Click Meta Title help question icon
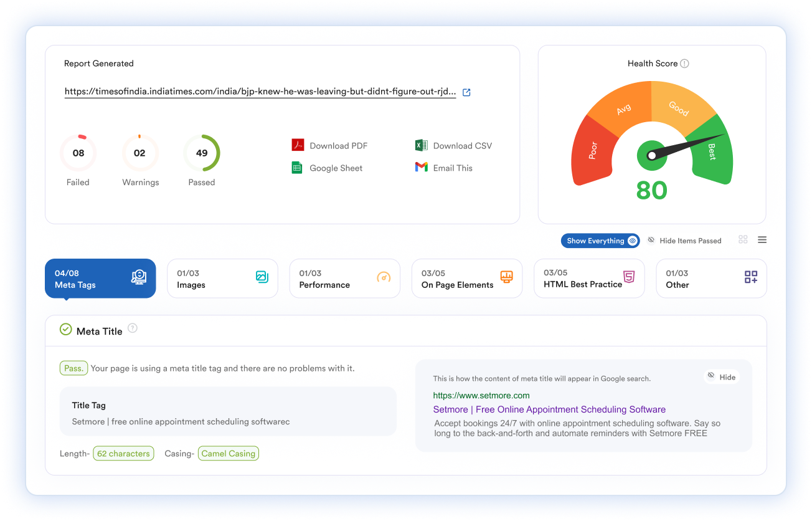Image resolution: width=812 pixels, height=521 pixels. click(x=133, y=328)
